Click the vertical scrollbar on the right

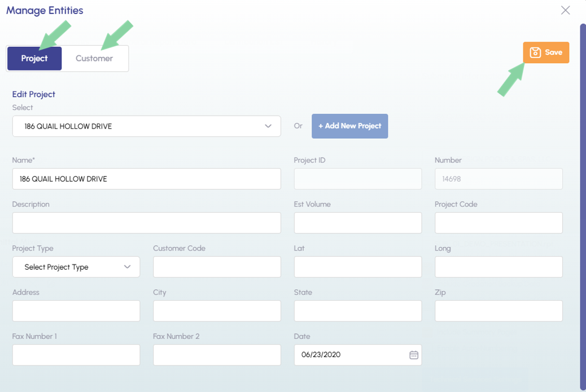(x=583, y=203)
